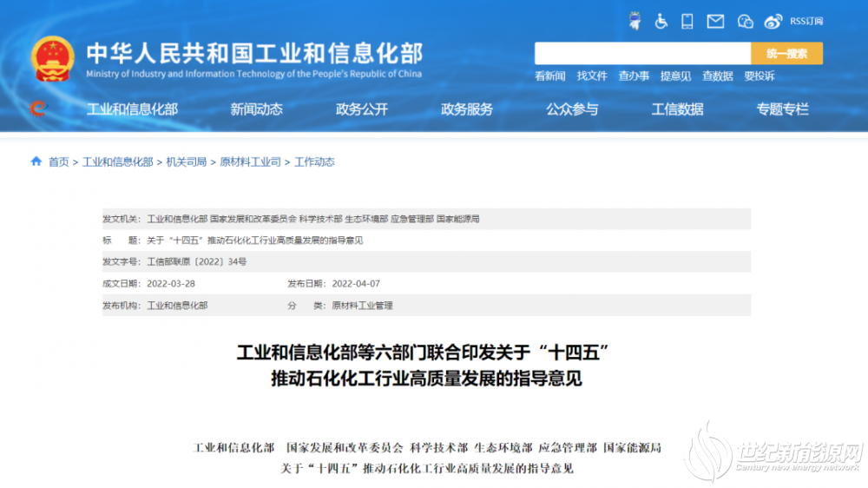Click the mobile phone version icon

tap(687, 21)
